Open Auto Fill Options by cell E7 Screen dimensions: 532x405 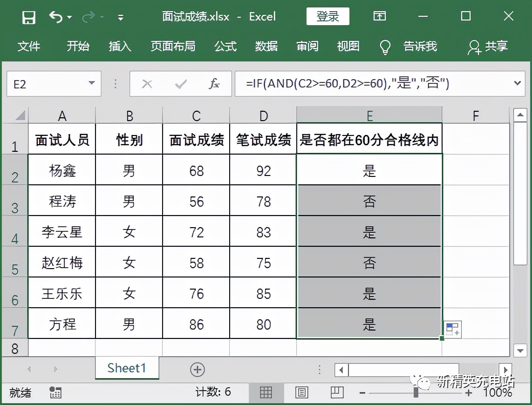(452, 329)
